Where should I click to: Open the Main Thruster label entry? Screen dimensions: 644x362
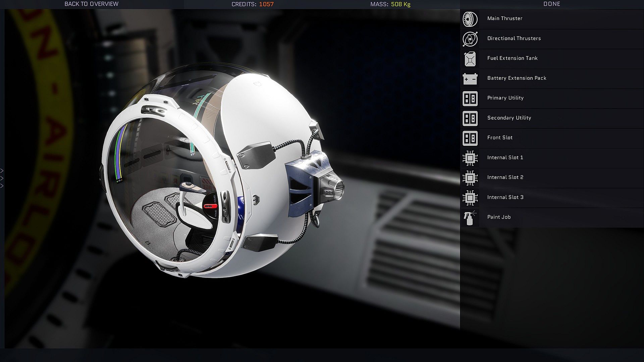click(504, 18)
